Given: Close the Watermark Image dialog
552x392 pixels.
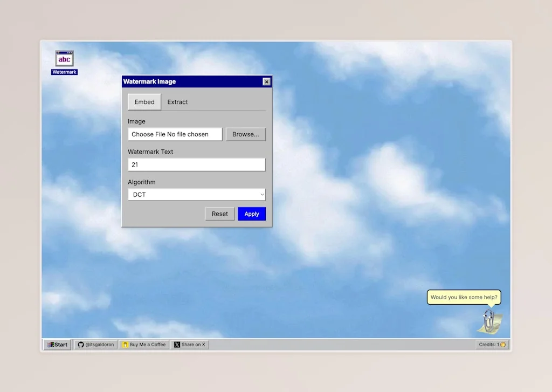Looking at the screenshot, I should [x=266, y=81].
